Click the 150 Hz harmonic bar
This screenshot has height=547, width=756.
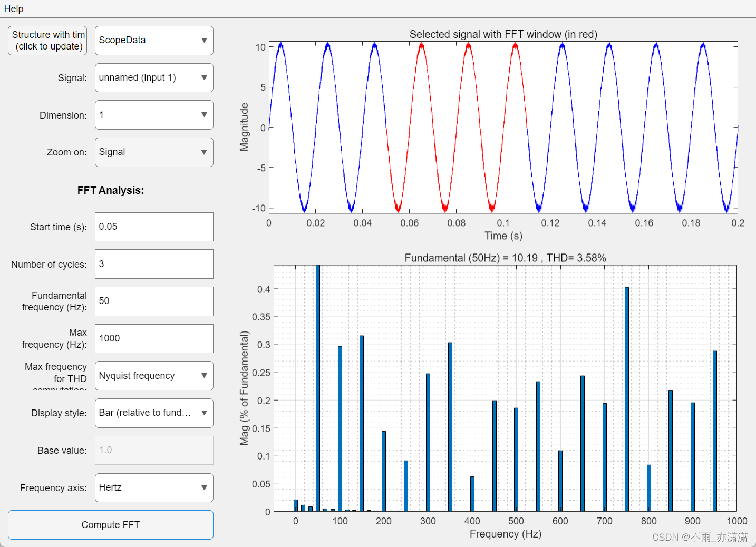pos(362,423)
